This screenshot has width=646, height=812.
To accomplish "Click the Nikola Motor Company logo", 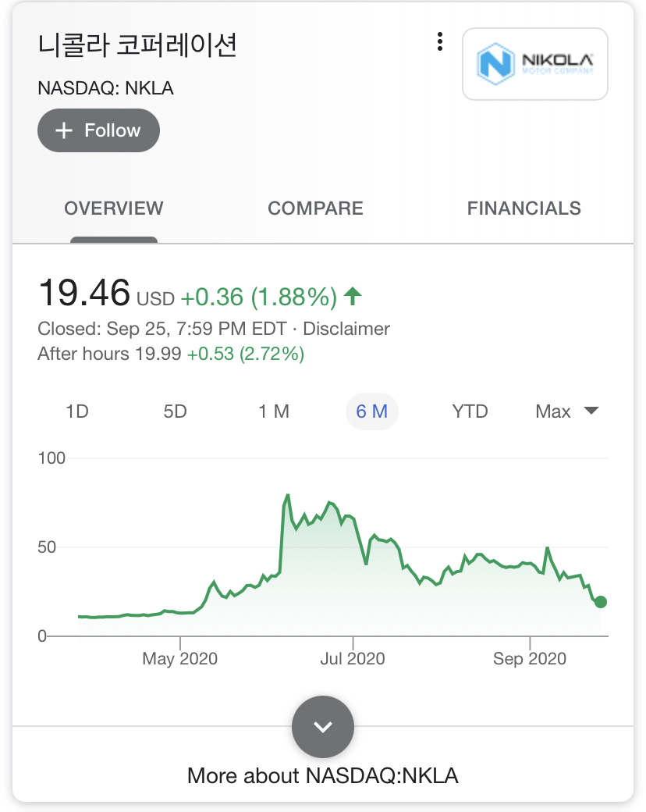I will coord(535,64).
